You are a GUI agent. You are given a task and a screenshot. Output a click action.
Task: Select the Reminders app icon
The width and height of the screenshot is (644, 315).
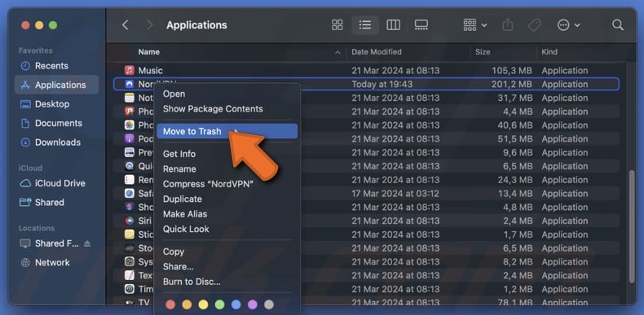point(130,180)
